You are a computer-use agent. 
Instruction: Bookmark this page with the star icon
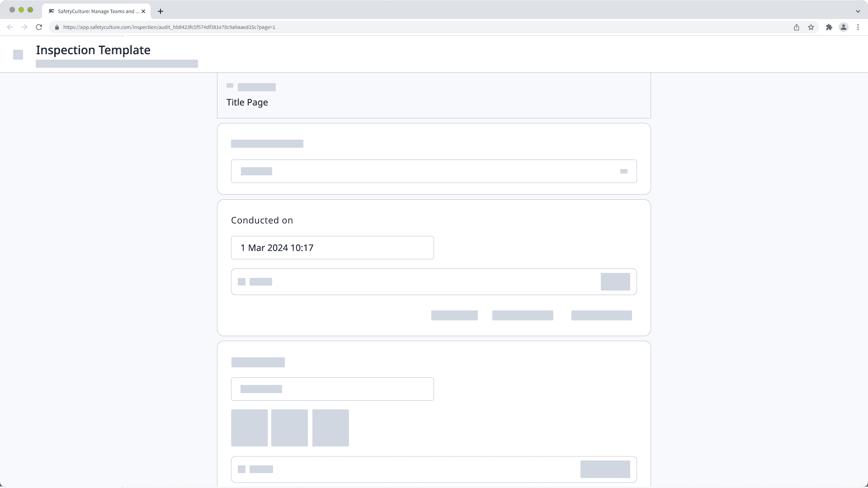point(811,27)
